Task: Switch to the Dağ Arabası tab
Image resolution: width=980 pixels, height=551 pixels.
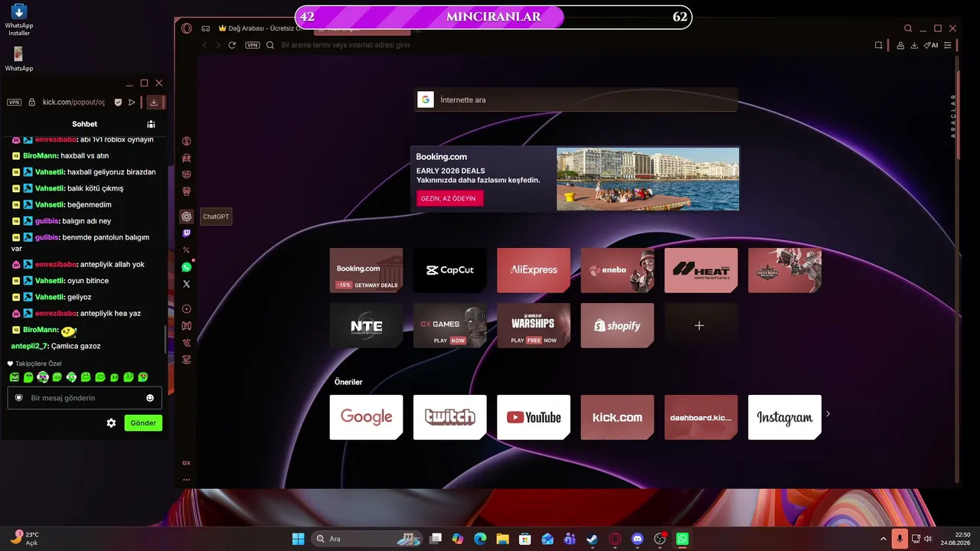Action: (x=260, y=28)
